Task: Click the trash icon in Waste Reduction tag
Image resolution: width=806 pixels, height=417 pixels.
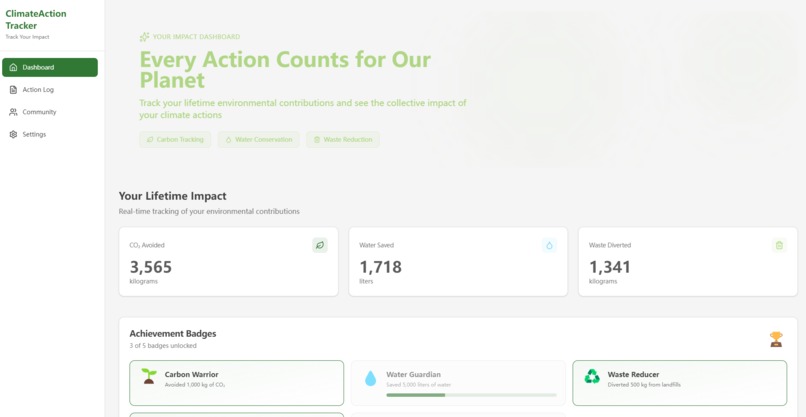Action: pos(317,139)
